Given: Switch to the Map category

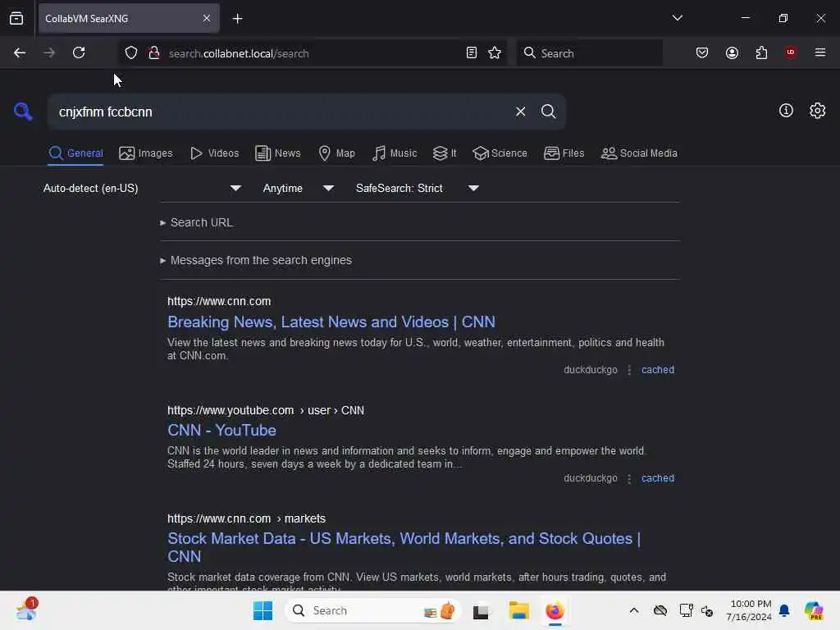Looking at the screenshot, I should (x=336, y=153).
